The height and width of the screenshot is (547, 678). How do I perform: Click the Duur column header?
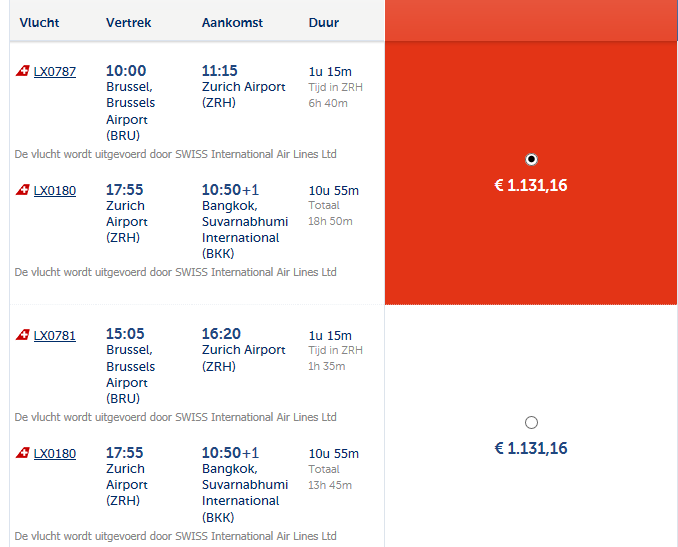pyautogui.click(x=324, y=22)
